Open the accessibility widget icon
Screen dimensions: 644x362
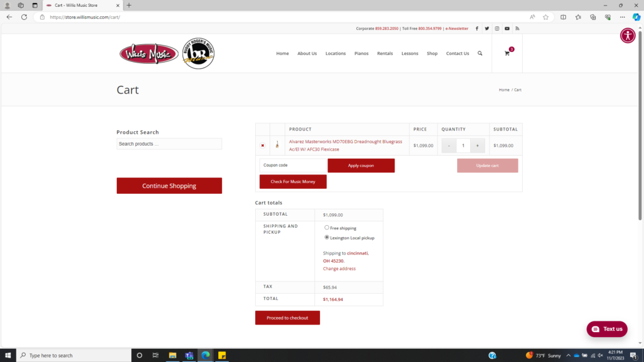click(628, 36)
